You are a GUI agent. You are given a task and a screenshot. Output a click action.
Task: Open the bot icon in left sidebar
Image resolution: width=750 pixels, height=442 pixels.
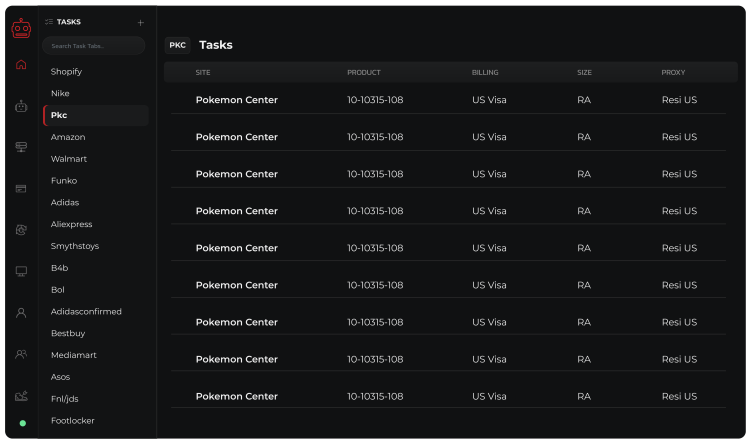pyautogui.click(x=21, y=106)
